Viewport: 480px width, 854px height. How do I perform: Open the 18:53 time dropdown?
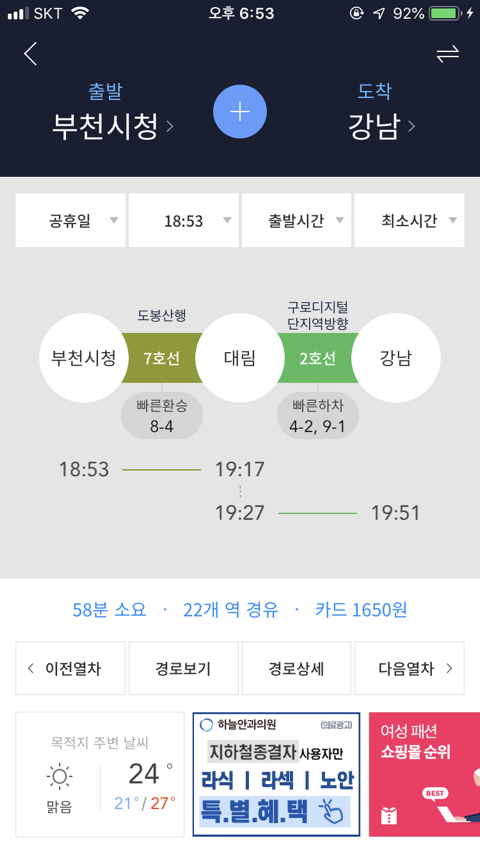point(184,221)
